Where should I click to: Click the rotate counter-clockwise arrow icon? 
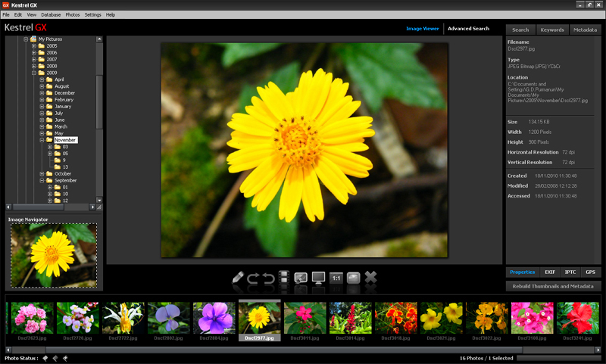268,278
